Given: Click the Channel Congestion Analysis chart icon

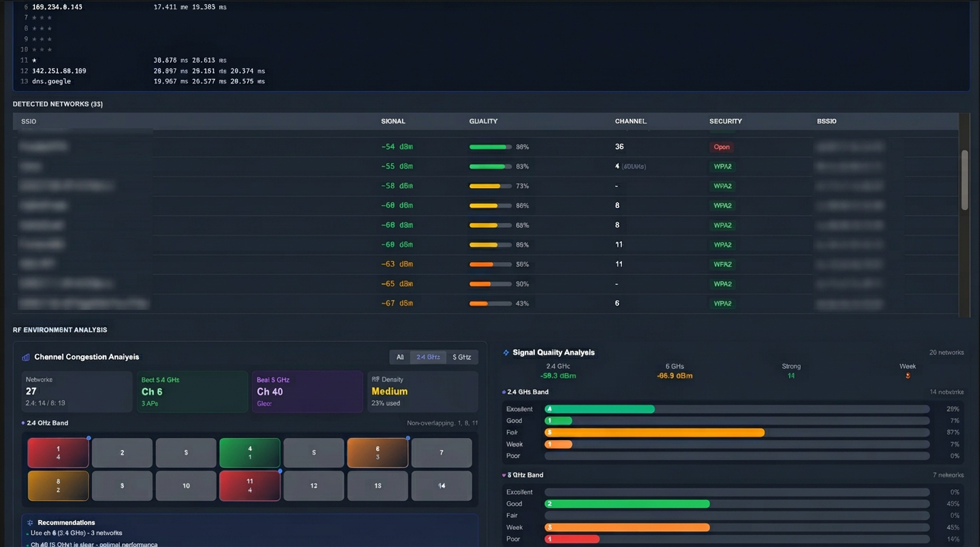Looking at the screenshot, I should pyautogui.click(x=26, y=358).
